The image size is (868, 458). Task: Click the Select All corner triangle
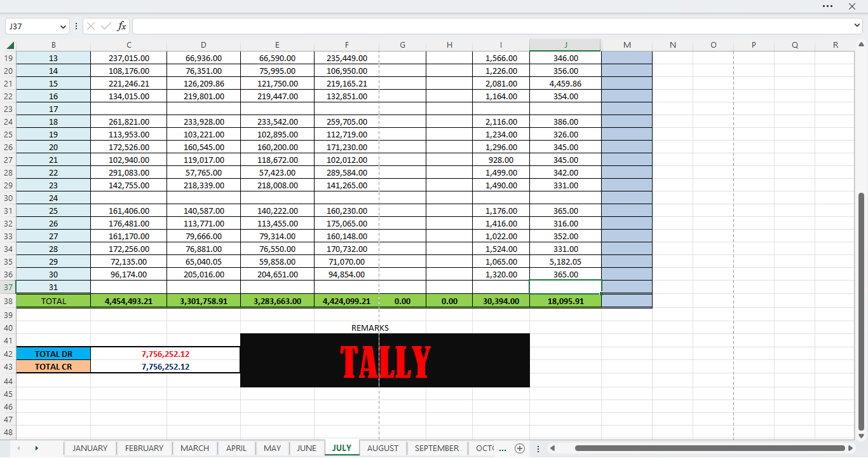click(x=10, y=45)
